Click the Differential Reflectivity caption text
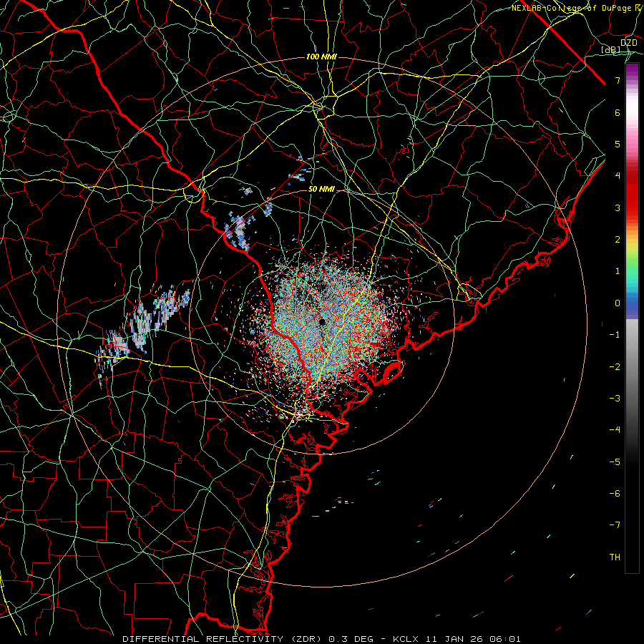 click(322, 639)
